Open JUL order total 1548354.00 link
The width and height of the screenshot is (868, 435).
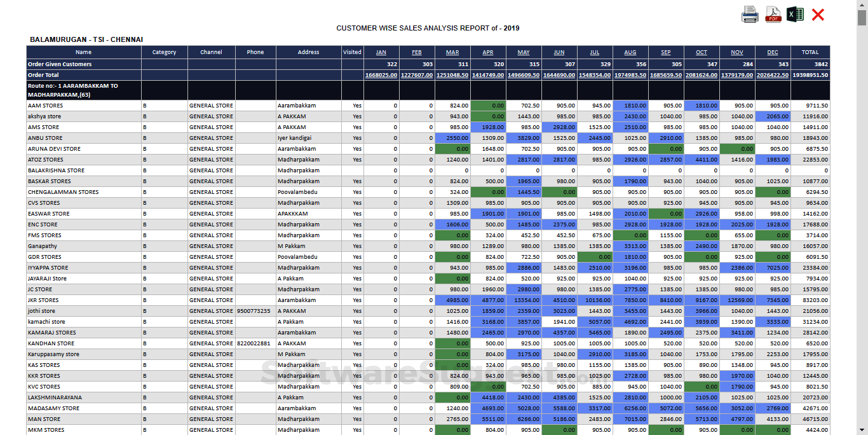click(593, 74)
